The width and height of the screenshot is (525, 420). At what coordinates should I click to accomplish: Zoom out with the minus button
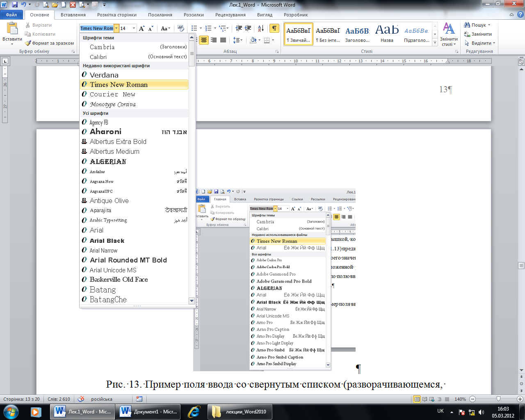tap(472, 399)
